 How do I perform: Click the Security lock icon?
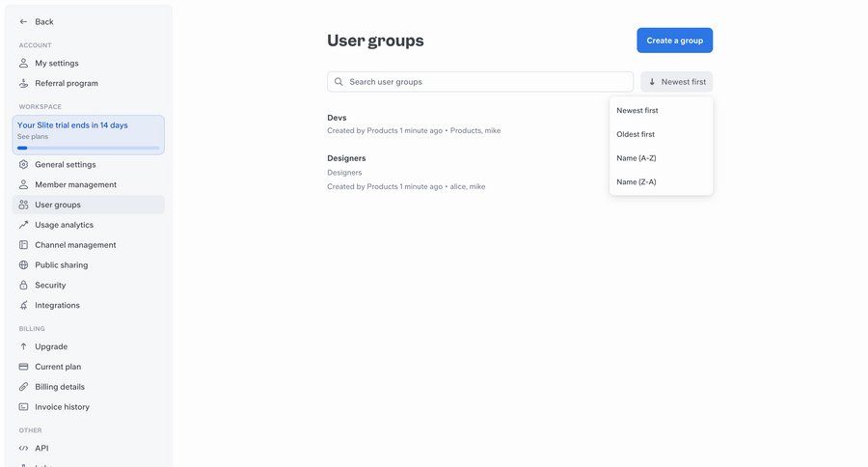pos(24,286)
